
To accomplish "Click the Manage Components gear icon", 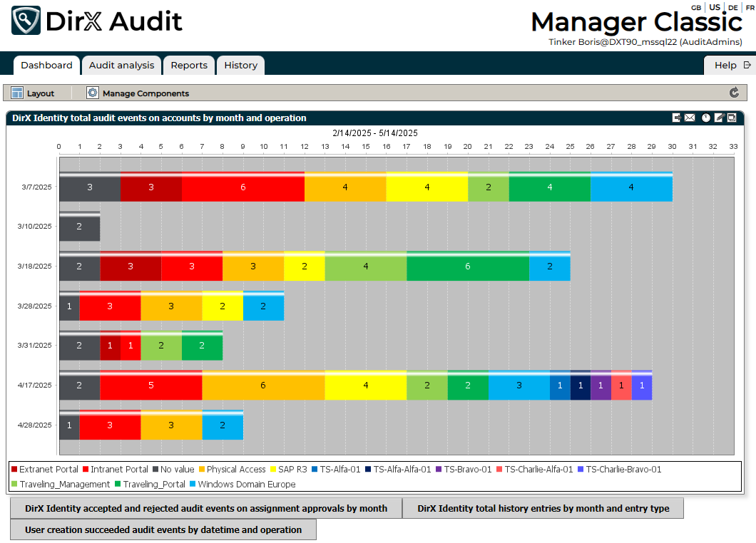I will coord(93,93).
